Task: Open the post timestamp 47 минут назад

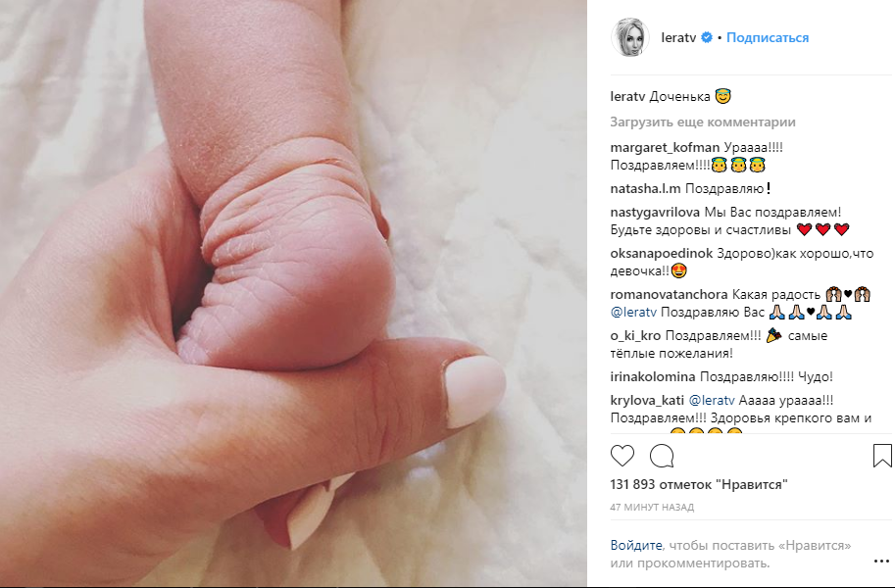Action: 652,507
